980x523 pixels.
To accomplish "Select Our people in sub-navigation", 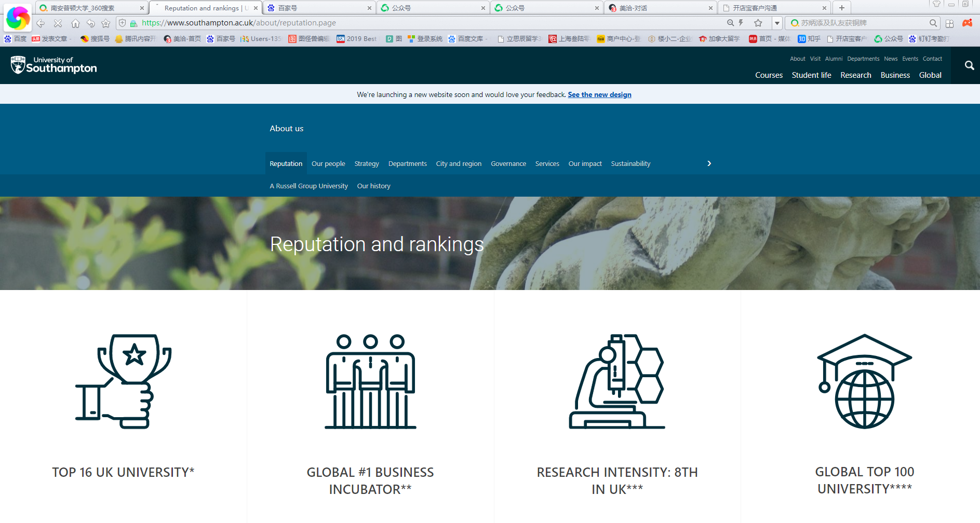I will (328, 163).
